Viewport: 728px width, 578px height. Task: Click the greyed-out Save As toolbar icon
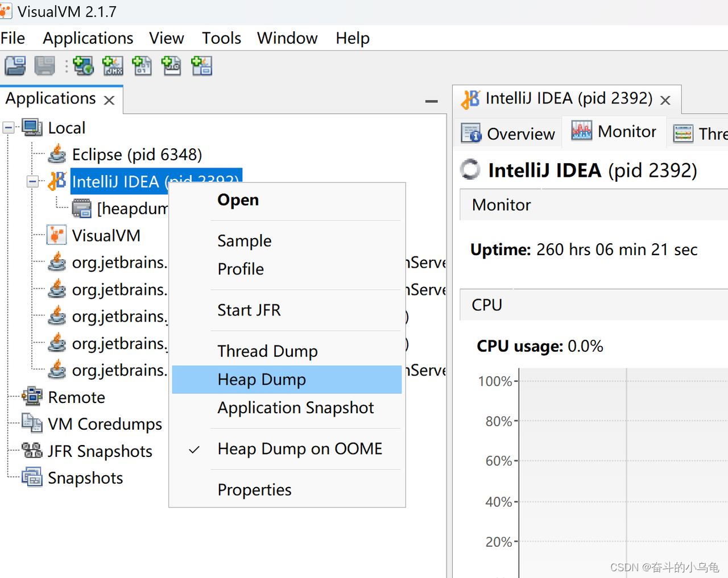pos(44,66)
